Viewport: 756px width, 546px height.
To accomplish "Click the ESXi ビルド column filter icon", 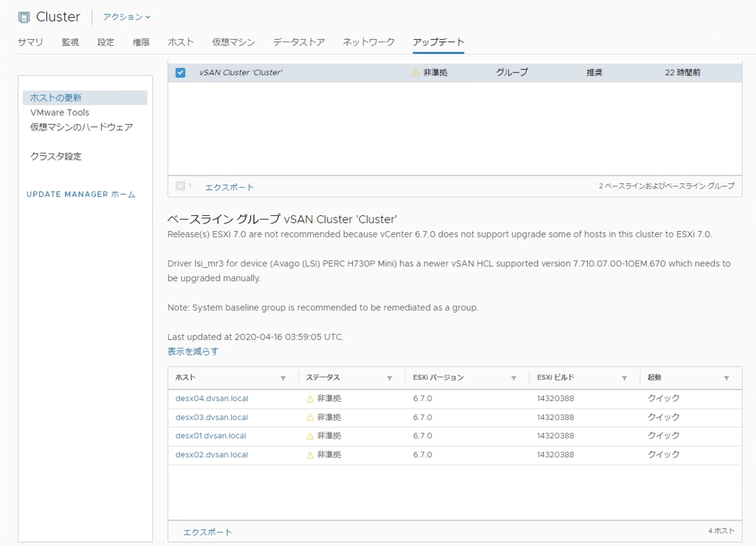I will [624, 378].
